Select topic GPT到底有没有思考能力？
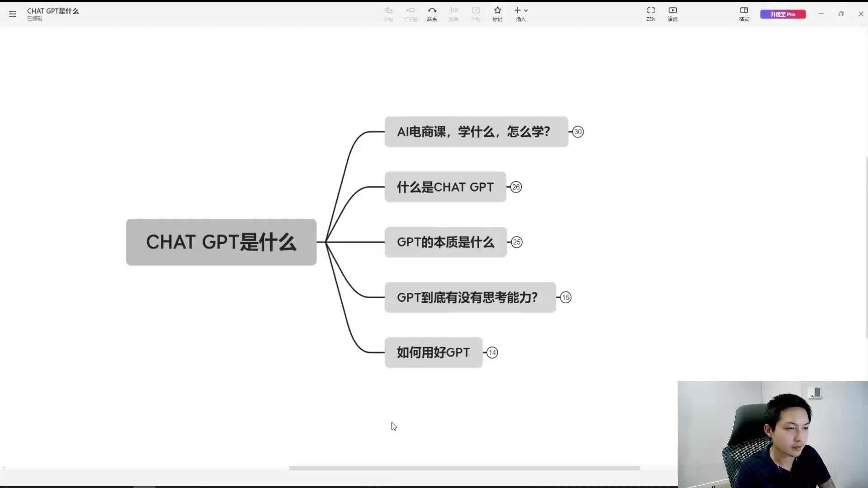The image size is (868, 488). [470, 297]
